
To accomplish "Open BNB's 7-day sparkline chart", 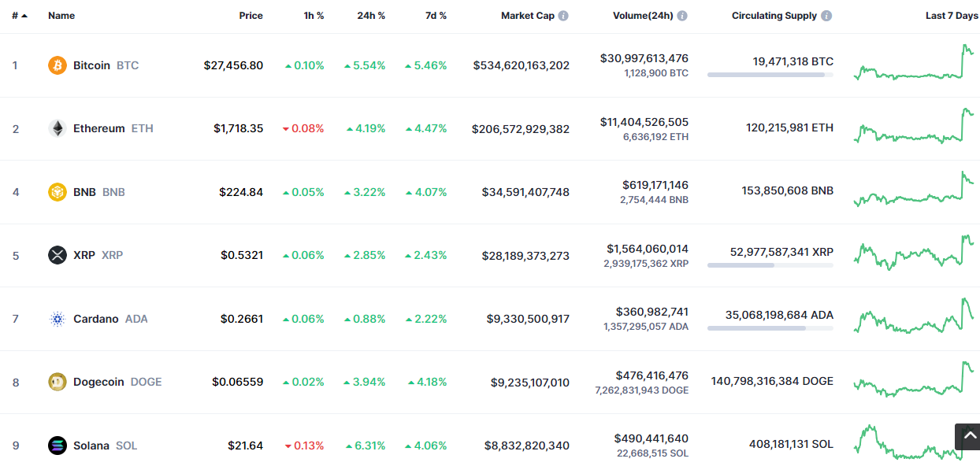I will coord(914,190).
